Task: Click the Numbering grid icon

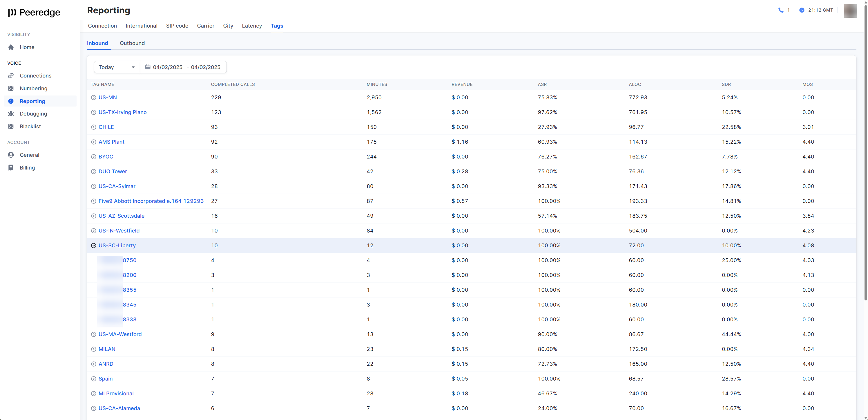Action: pyautogui.click(x=11, y=89)
